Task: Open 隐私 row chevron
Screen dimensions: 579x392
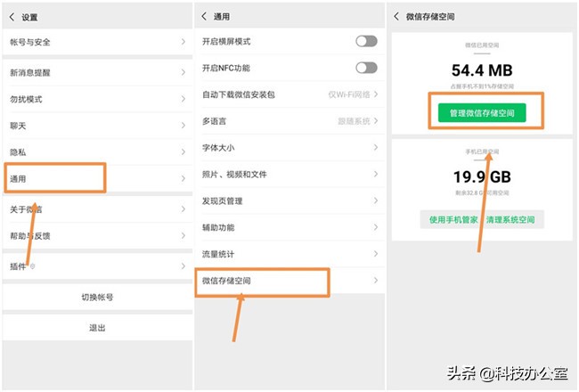Action: (x=183, y=151)
